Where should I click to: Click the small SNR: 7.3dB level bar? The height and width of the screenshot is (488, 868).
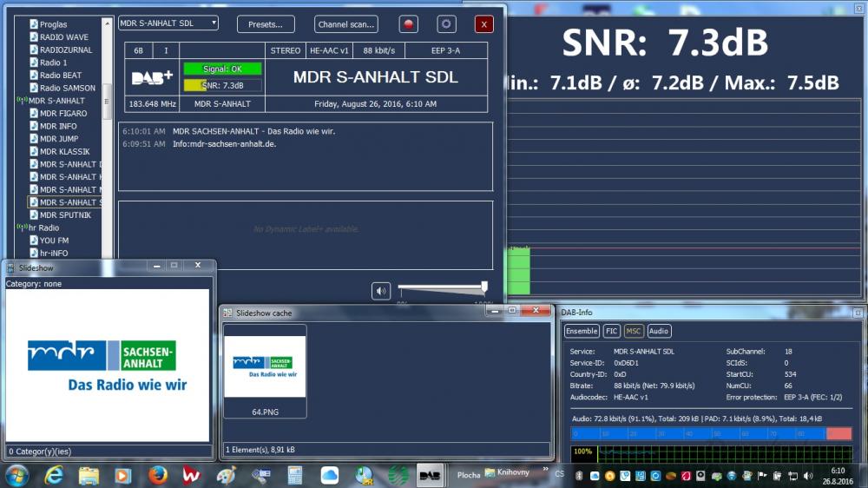222,85
